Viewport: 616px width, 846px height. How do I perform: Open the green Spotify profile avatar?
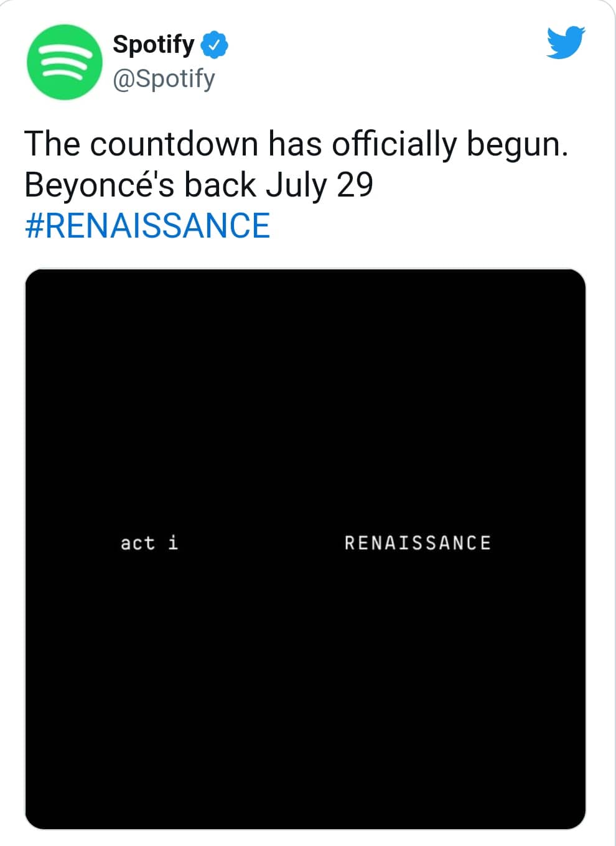64,62
